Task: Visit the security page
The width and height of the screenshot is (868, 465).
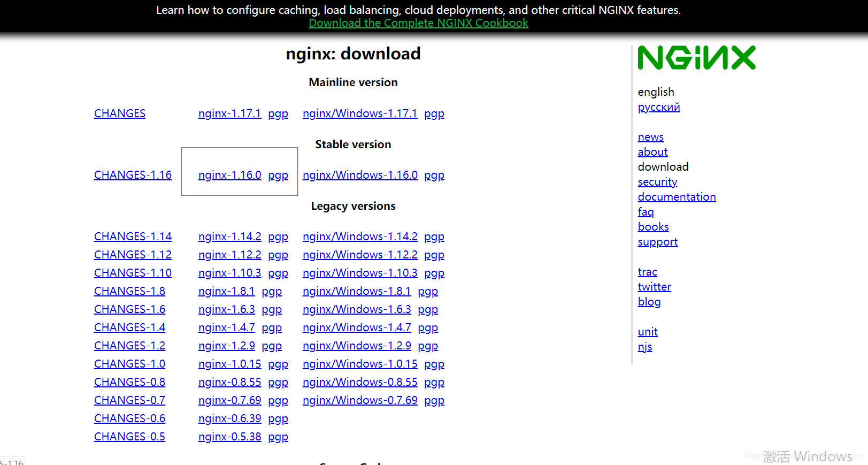Action: (658, 182)
